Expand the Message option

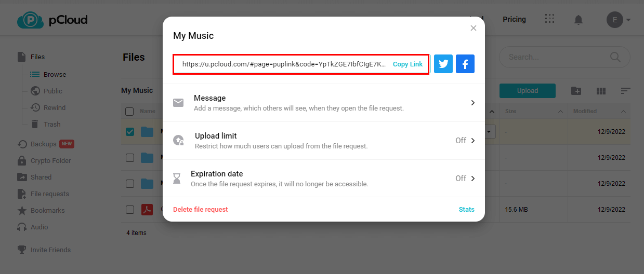pyautogui.click(x=472, y=103)
